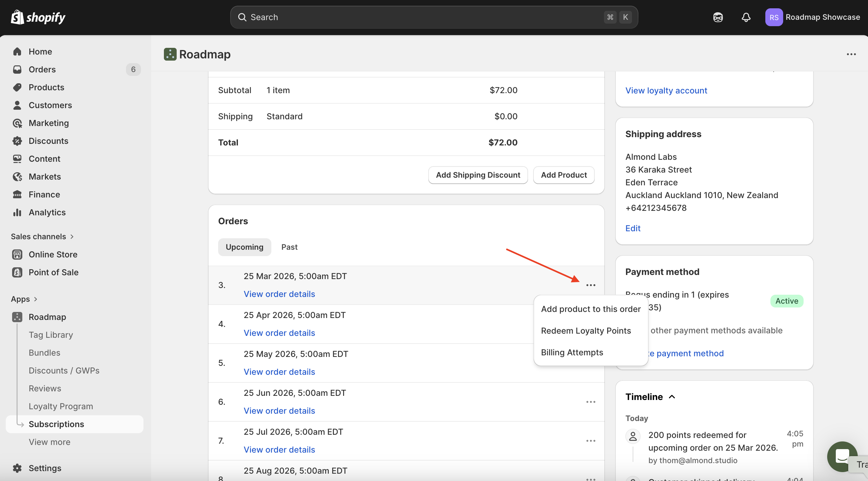
Task: Open View loyalty account link
Action: click(666, 90)
